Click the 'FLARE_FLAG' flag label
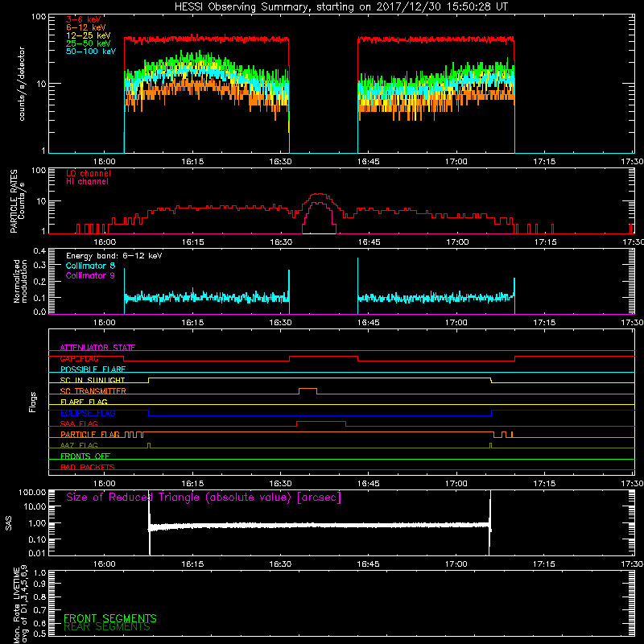The image size is (644, 644). point(84,402)
